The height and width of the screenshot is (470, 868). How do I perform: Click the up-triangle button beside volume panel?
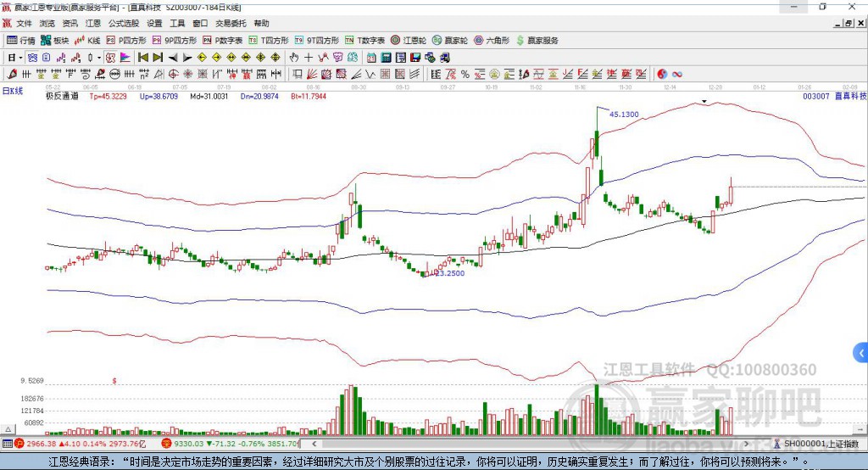(x=8, y=429)
